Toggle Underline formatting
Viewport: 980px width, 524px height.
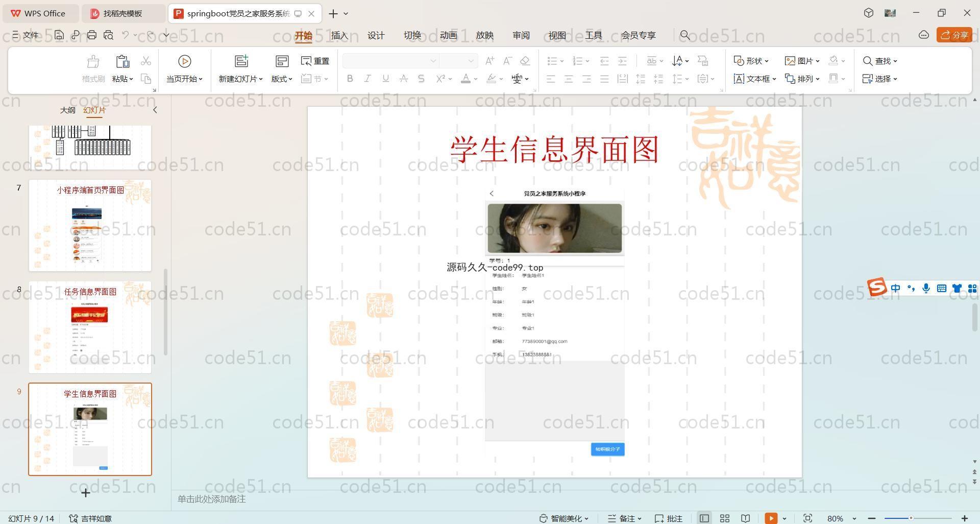[385, 79]
